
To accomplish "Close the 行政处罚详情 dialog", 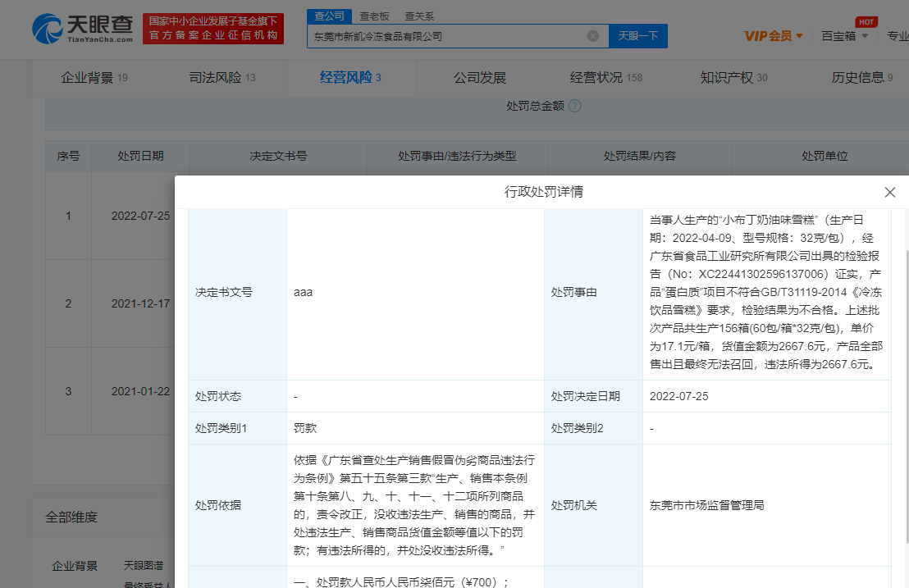I will [x=890, y=193].
